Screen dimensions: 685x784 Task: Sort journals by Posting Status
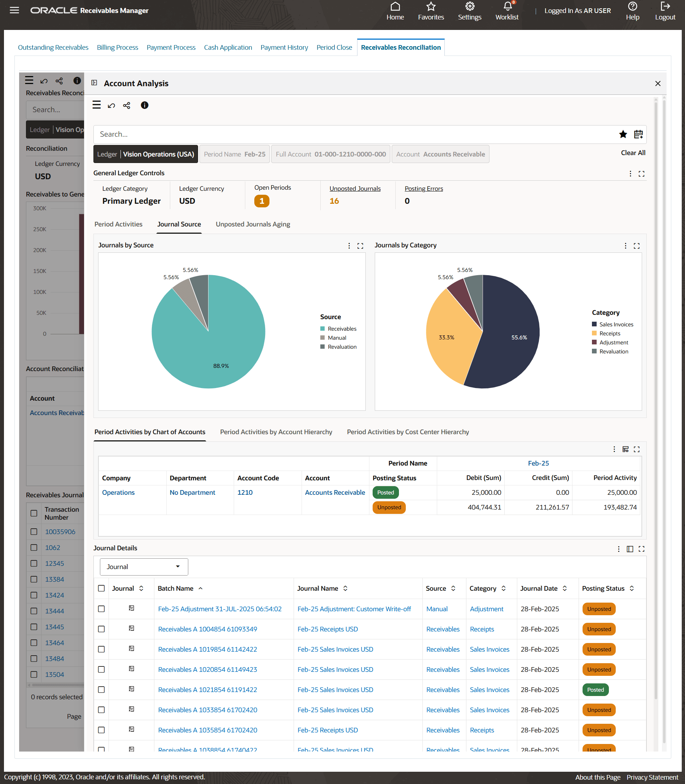tap(632, 589)
